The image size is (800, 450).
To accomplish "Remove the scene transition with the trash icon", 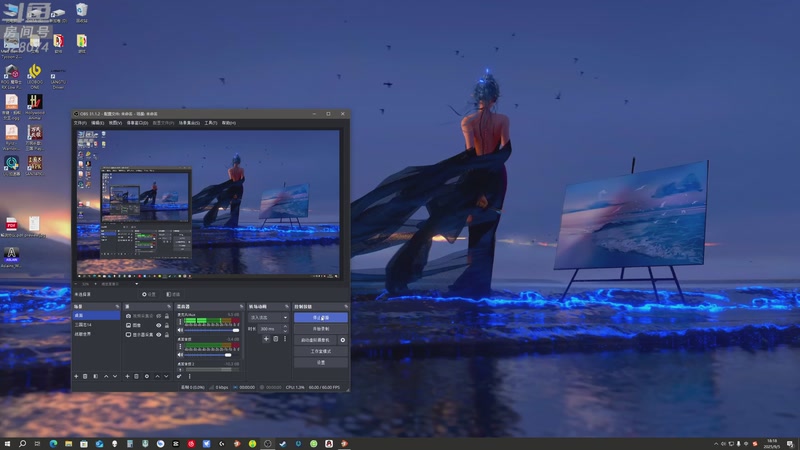I will tap(276, 339).
